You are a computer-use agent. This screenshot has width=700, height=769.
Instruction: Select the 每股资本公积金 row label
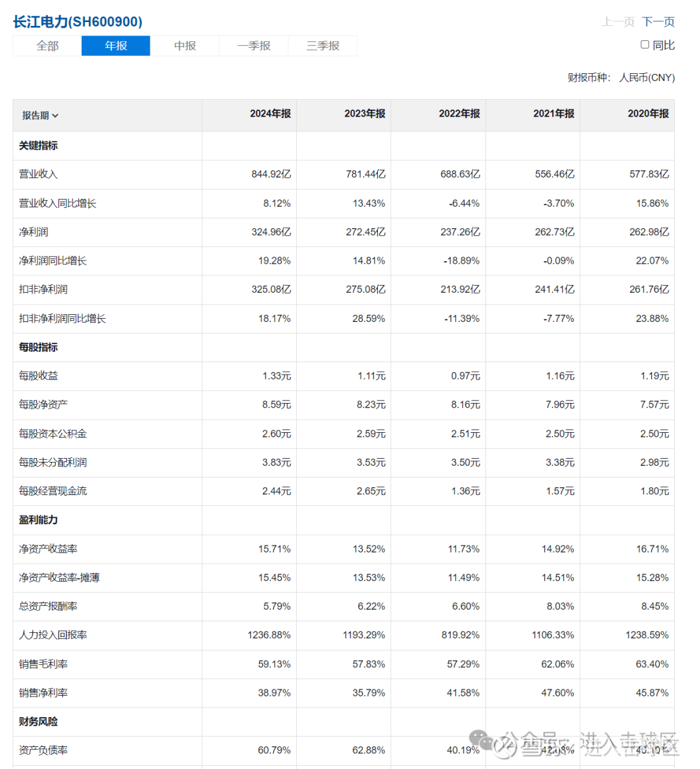click(52, 433)
